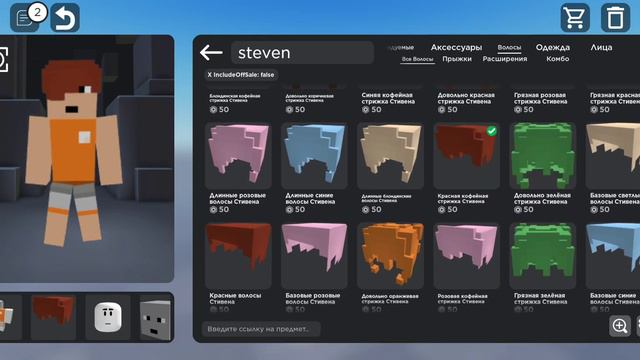
Task: Go back with the left arrow
Action: click(x=211, y=53)
